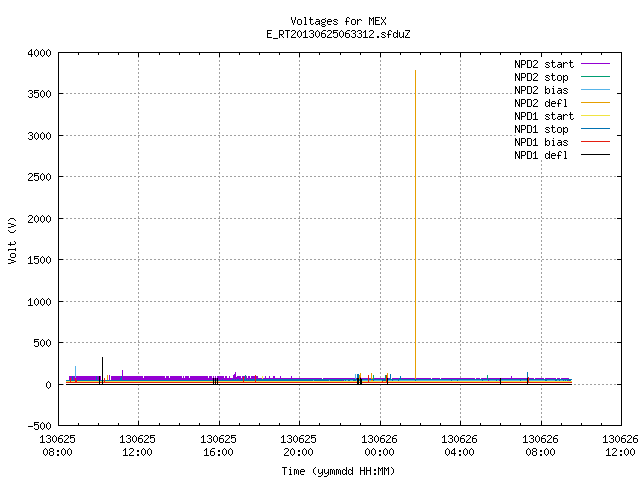Click the y-axis label 'Volt (V)'

click(12, 240)
